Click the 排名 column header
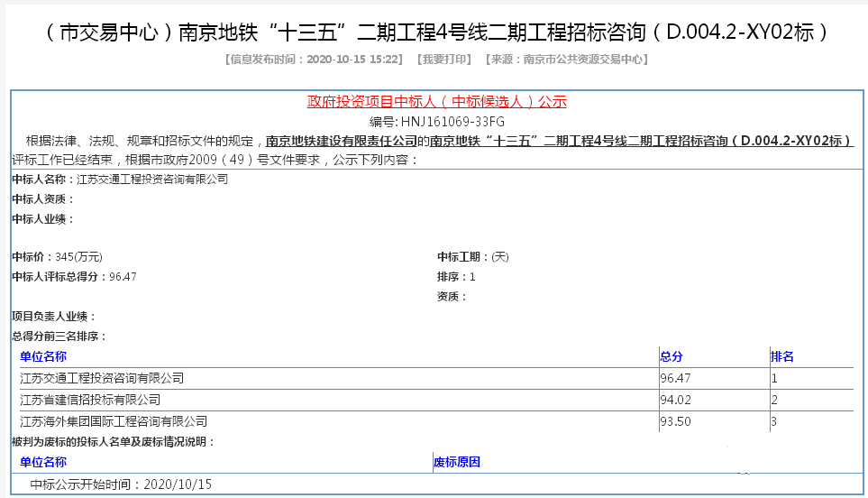868x498 pixels. 782,356
